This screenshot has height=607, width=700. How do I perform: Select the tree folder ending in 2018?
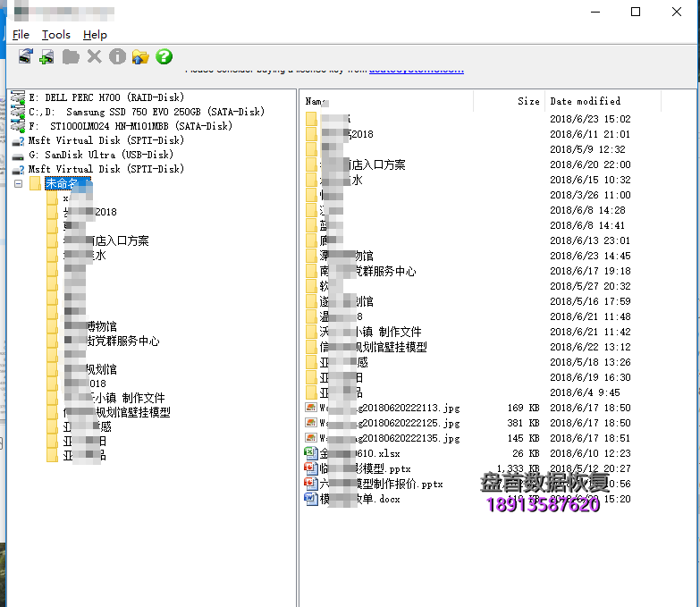click(x=90, y=212)
